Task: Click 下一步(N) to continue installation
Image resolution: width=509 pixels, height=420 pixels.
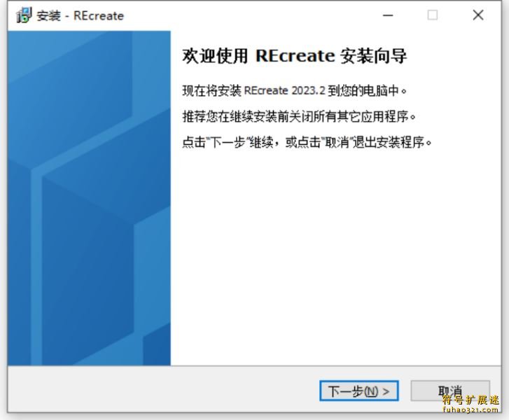Action: 359,391
